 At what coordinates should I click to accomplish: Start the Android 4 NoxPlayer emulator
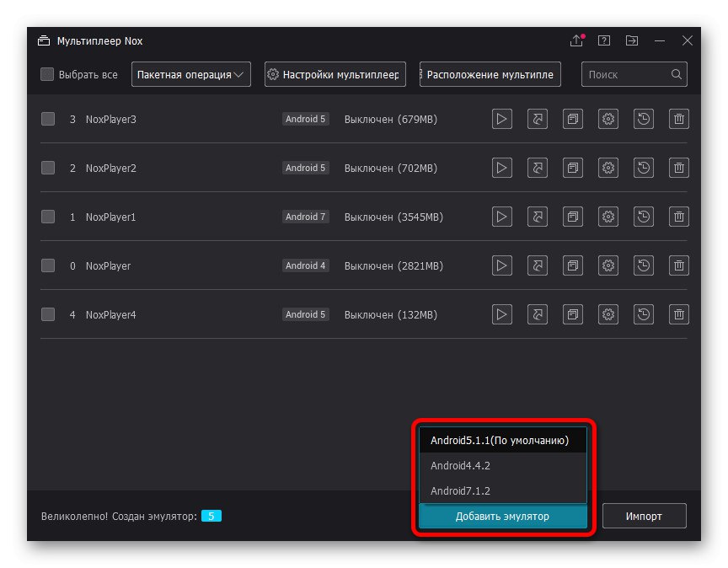click(502, 265)
